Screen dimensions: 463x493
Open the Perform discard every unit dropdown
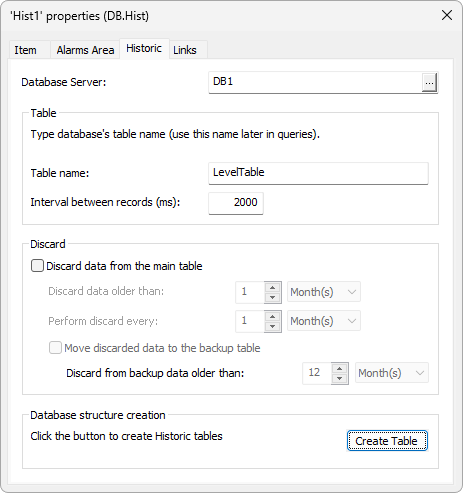(324, 321)
